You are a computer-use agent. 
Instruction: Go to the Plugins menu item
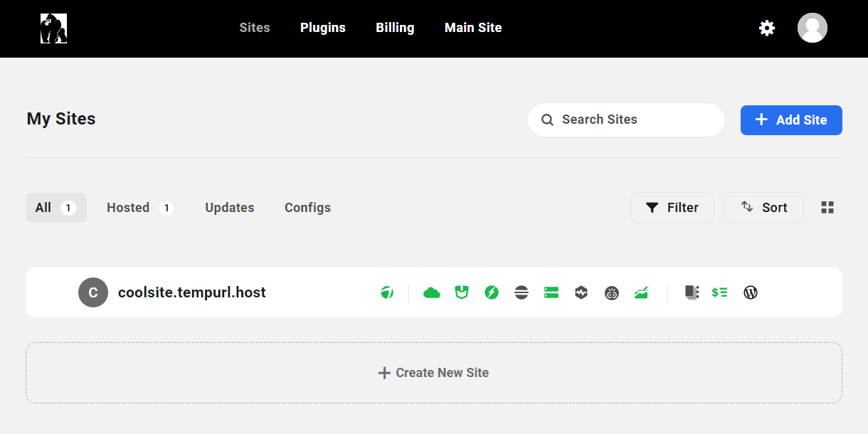point(323,28)
